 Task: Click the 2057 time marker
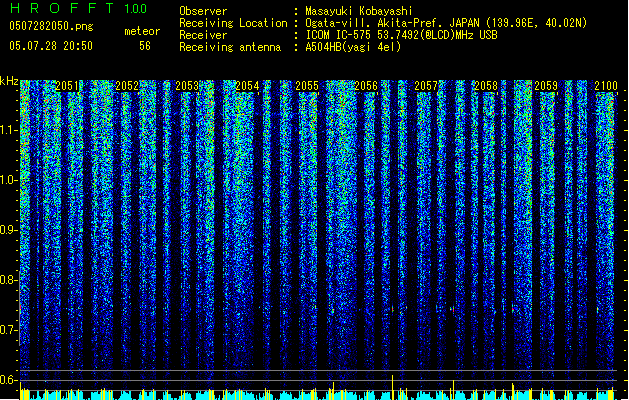point(426,86)
